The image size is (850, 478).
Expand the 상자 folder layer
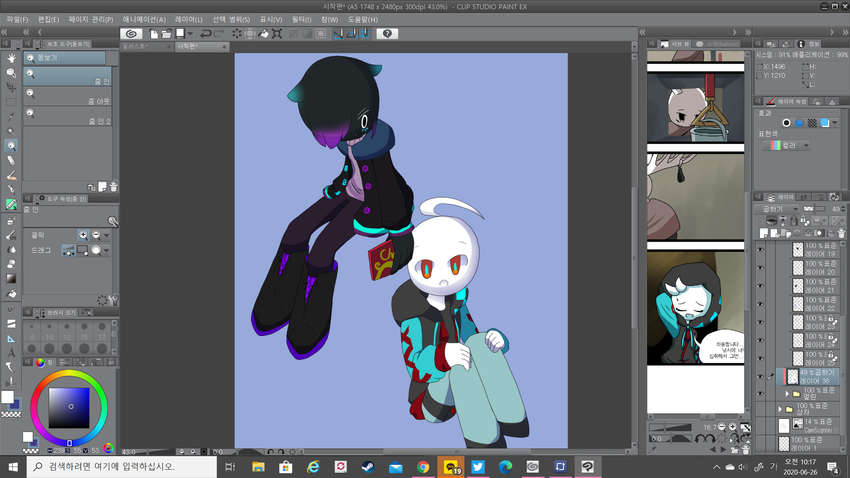click(x=780, y=409)
